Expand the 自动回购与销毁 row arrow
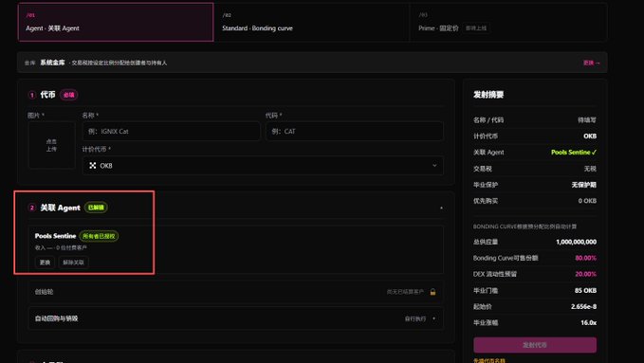Viewport: 644px width, 363px height. (434, 318)
